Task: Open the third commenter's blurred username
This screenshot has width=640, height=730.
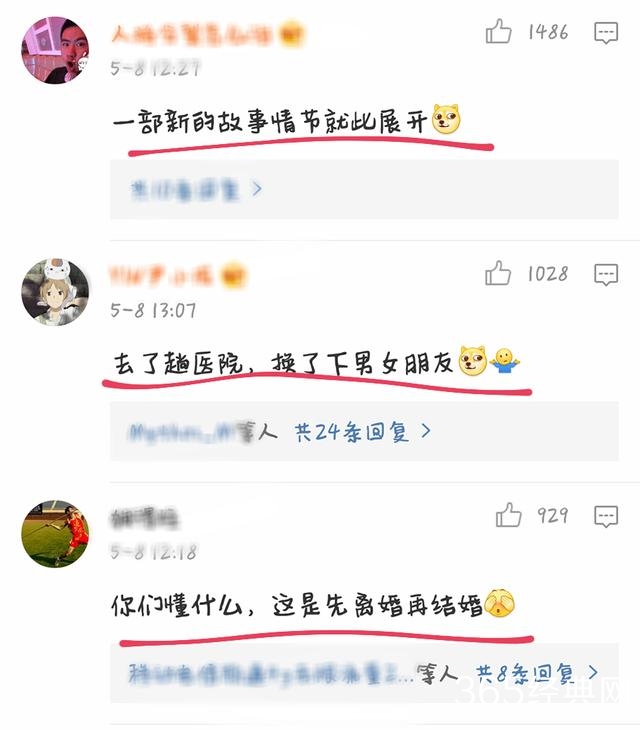Action: (x=145, y=519)
